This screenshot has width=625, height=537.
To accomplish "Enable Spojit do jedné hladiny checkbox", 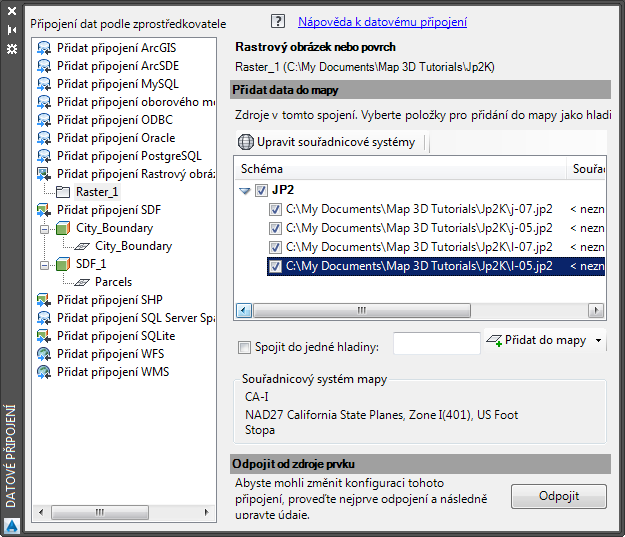I will [244, 347].
